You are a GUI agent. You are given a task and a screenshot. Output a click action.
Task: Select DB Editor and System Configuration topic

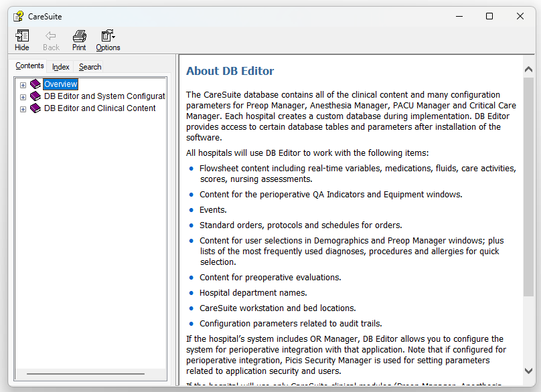point(104,96)
